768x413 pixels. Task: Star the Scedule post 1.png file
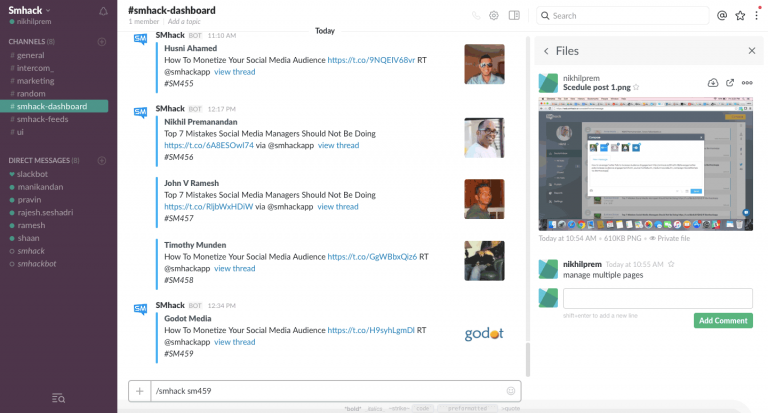tap(636, 87)
